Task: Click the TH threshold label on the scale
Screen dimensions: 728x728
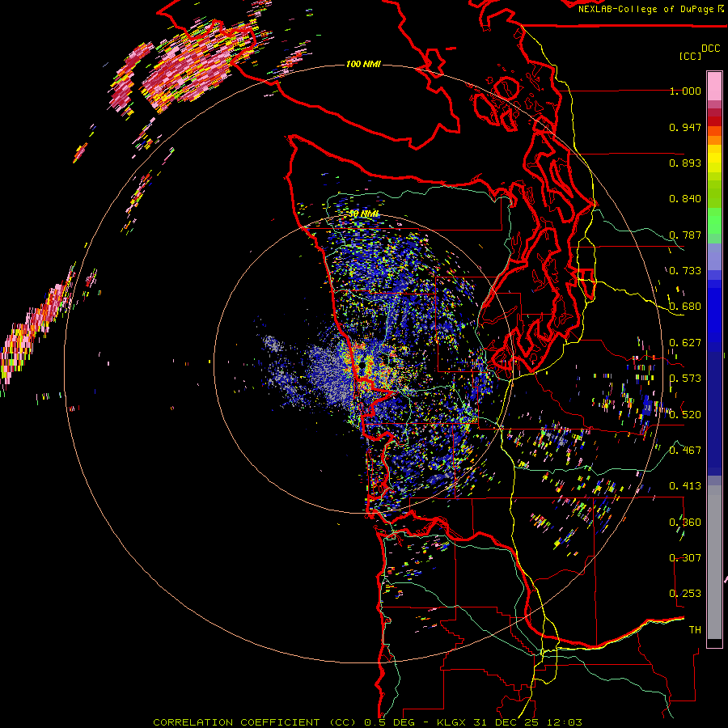Action: click(695, 630)
